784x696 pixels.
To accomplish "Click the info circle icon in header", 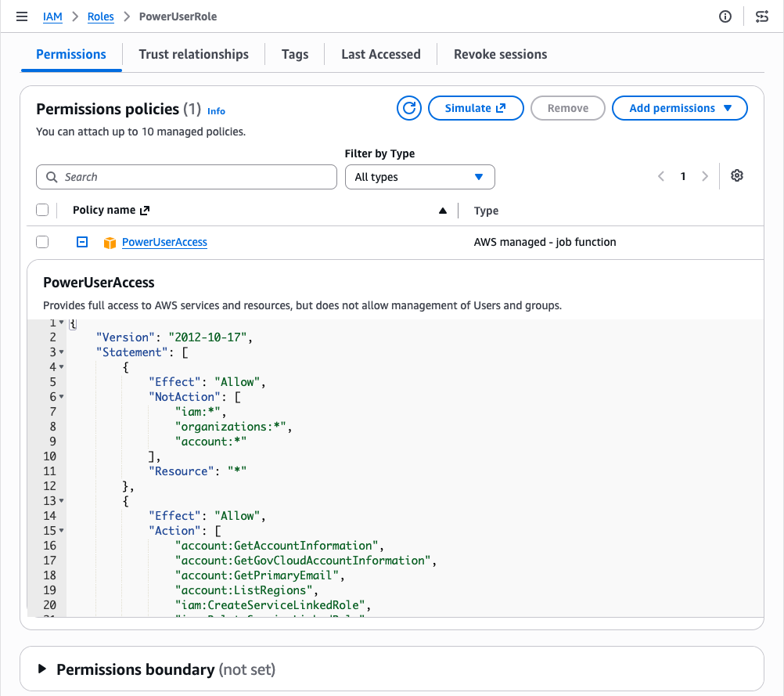I will tap(725, 16).
